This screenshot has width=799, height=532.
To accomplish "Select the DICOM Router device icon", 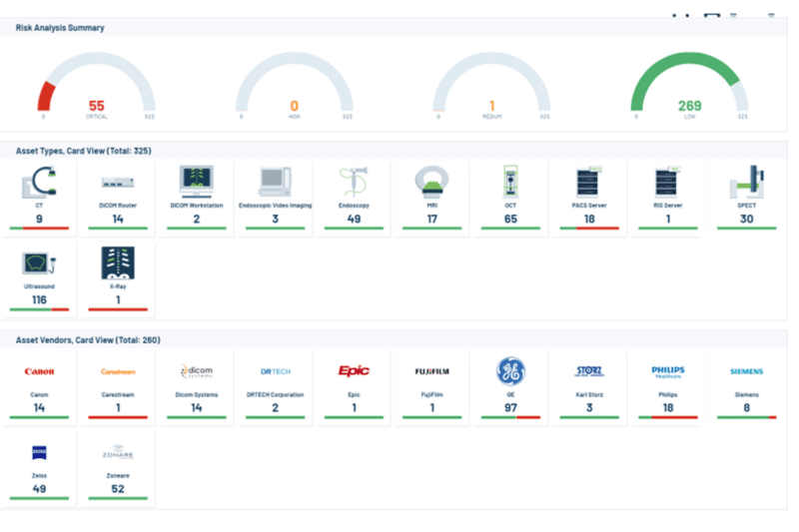I will (118, 182).
